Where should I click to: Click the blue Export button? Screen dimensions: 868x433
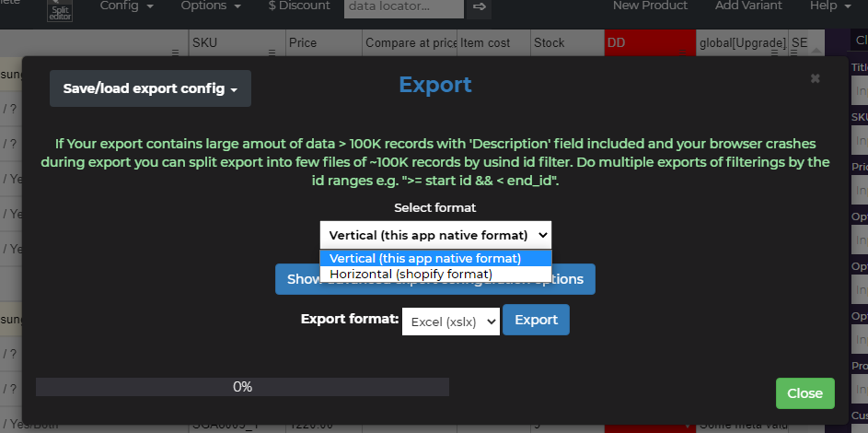pyautogui.click(x=536, y=320)
